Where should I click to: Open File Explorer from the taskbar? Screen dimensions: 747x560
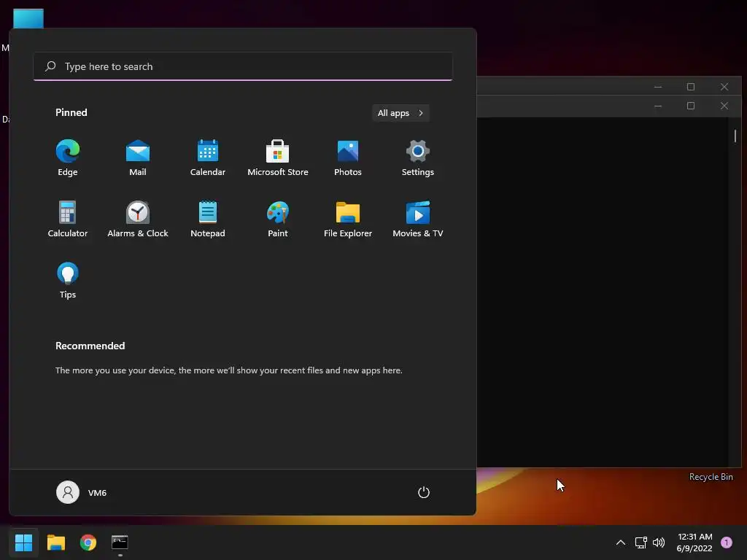(x=55, y=542)
